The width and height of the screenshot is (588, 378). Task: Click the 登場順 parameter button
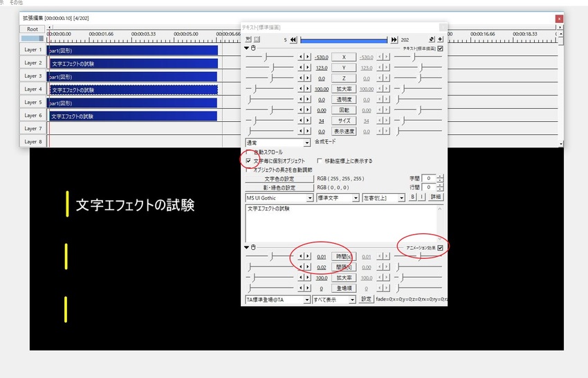coord(344,288)
